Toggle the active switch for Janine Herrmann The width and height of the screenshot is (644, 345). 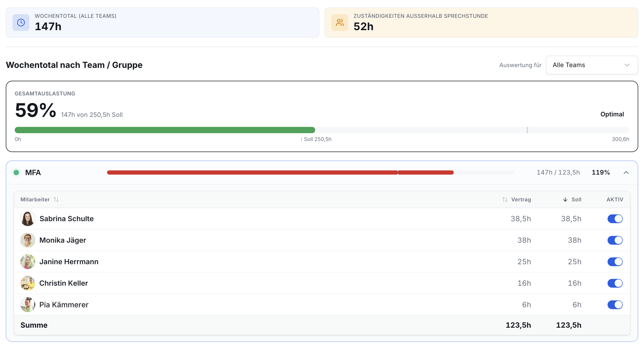click(615, 262)
